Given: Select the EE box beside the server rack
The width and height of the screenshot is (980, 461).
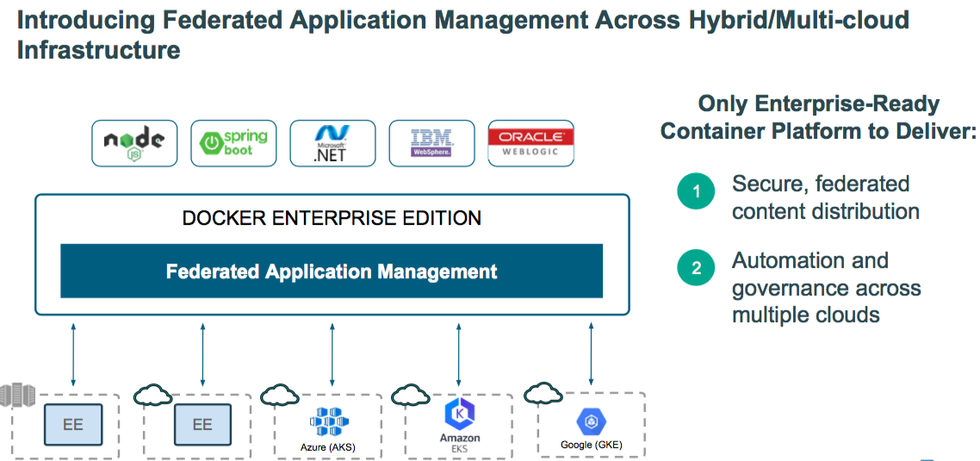Looking at the screenshot, I should tap(73, 424).
